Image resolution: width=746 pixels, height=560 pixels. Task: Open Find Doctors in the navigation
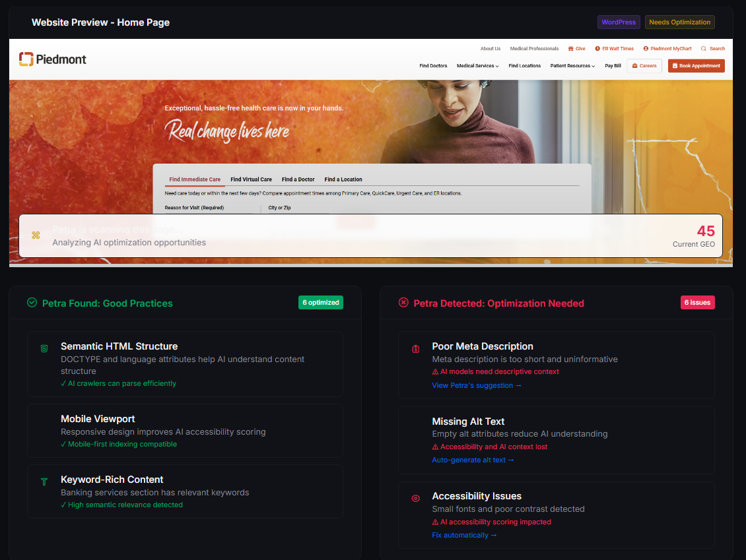[x=433, y=65]
